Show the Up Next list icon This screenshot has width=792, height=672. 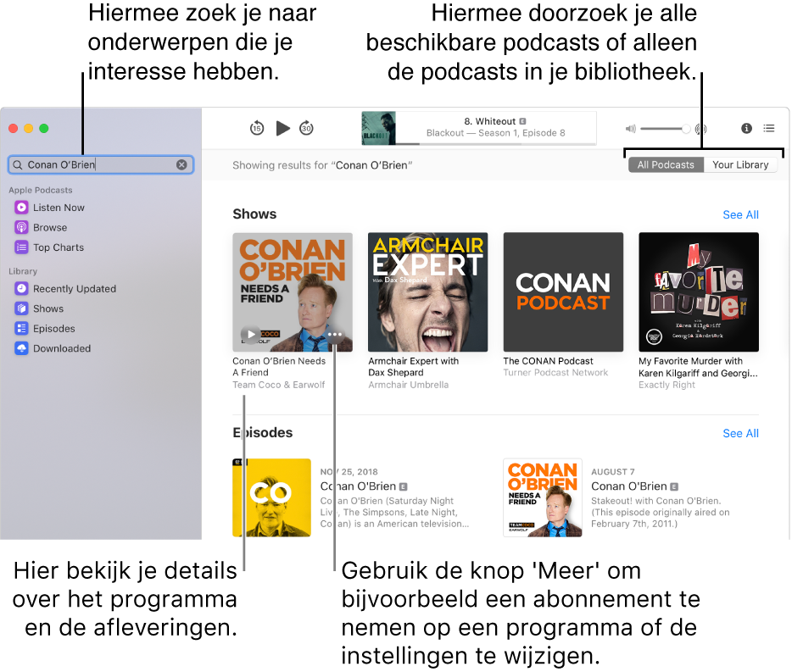click(769, 128)
